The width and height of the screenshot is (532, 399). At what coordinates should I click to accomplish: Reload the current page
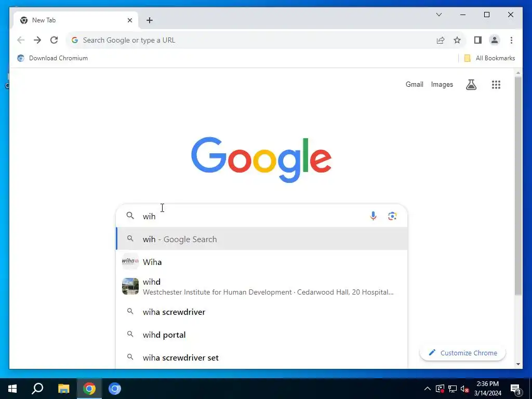[x=54, y=40]
